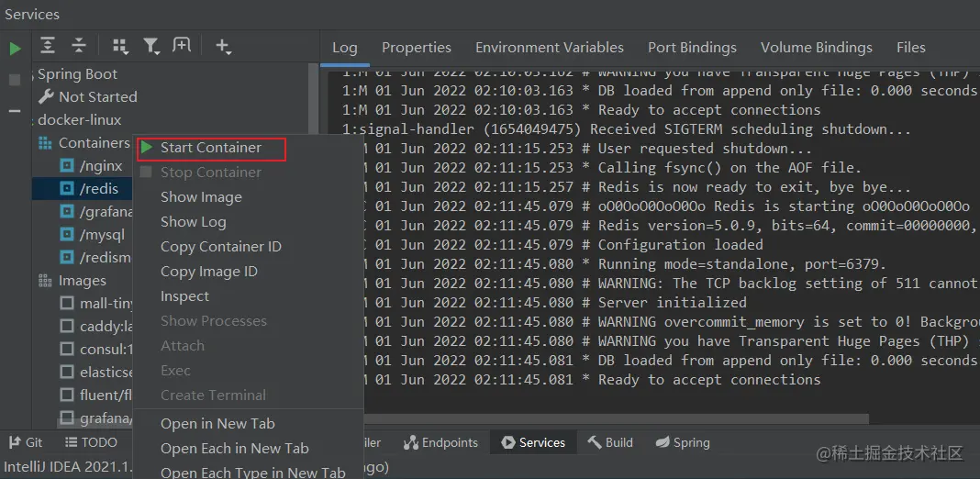The height and width of the screenshot is (479, 980).
Task: Open the Build tool window
Action: 610,442
